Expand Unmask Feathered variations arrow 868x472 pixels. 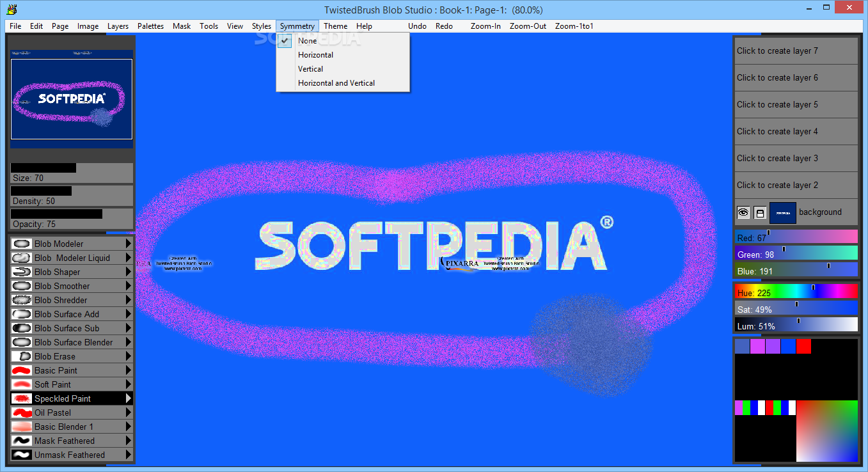(x=128, y=455)
